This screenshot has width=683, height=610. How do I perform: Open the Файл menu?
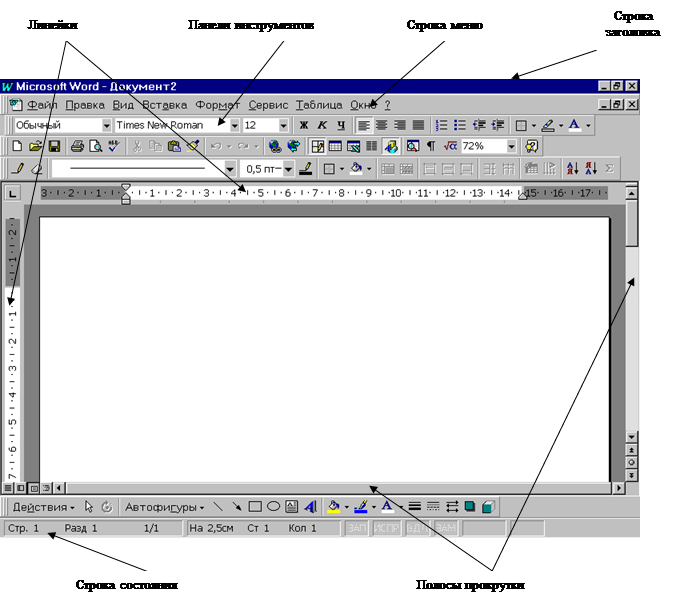click(x=42, y=105)
